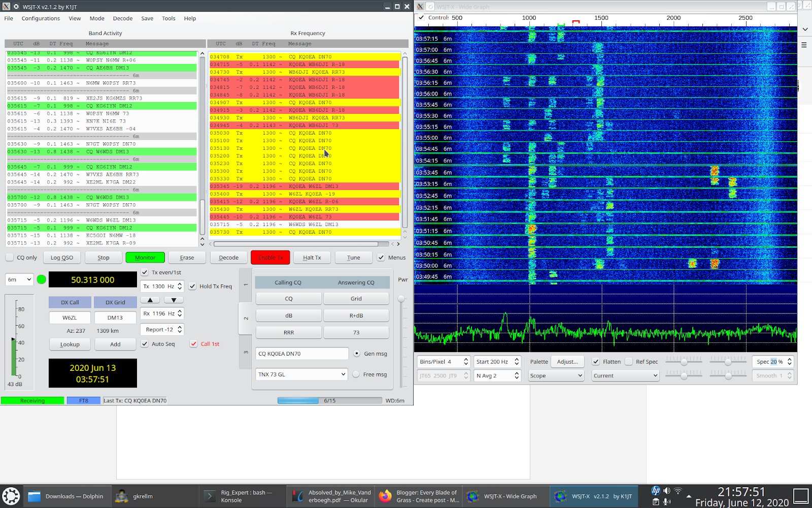Open the Decode menu

pyautogui.click(x=123, y=18)
